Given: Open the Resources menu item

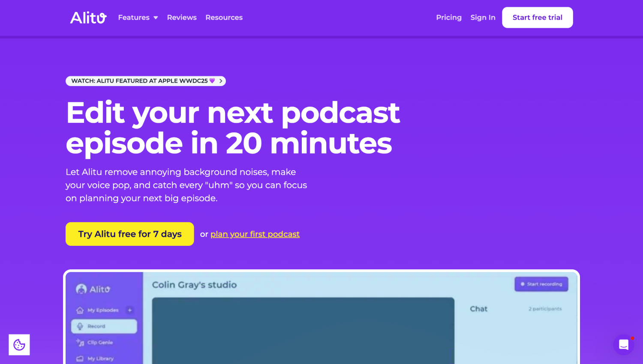Looking at the screenshot, I should click(224, 18).
